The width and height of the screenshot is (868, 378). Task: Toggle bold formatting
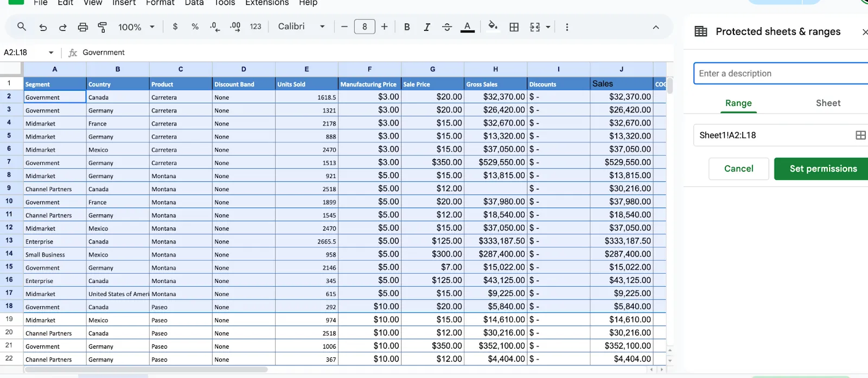(x=407, y=27)
